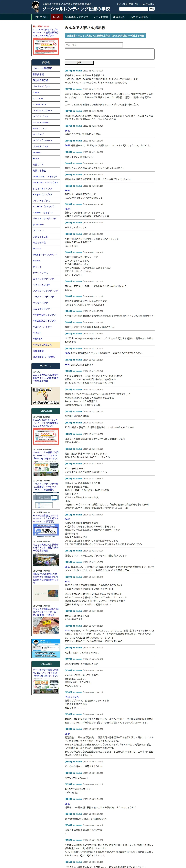186x868 pixels.
Task: Open 大家どっとこむ board link
Action: point(46,237)
